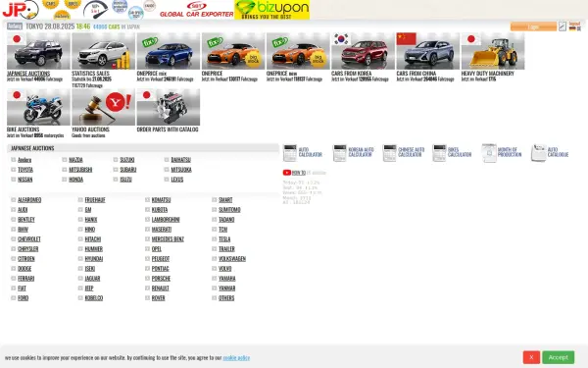This screenshot has width=588, height=368.
Task: Open Order Parts With Catalog thumbnail
Action: tap(169, 107)
